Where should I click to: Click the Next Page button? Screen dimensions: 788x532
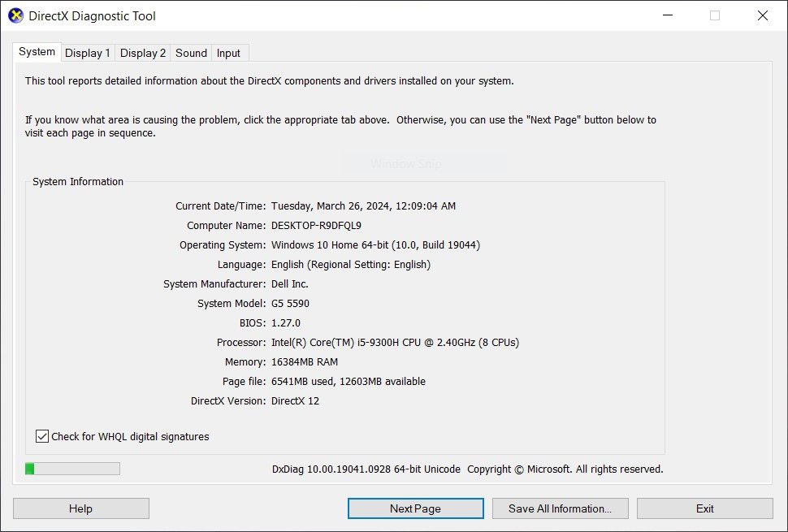pyautogui.click(x=415, y=508)
